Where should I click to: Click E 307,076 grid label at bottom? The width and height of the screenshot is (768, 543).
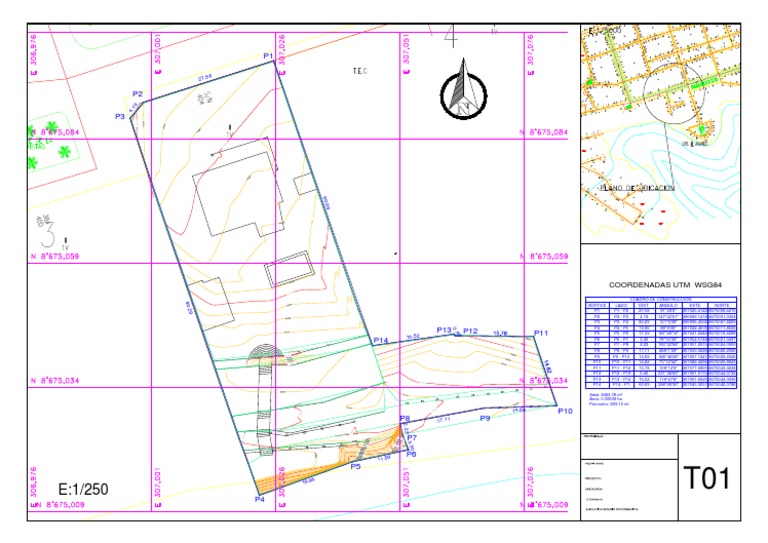530,487
